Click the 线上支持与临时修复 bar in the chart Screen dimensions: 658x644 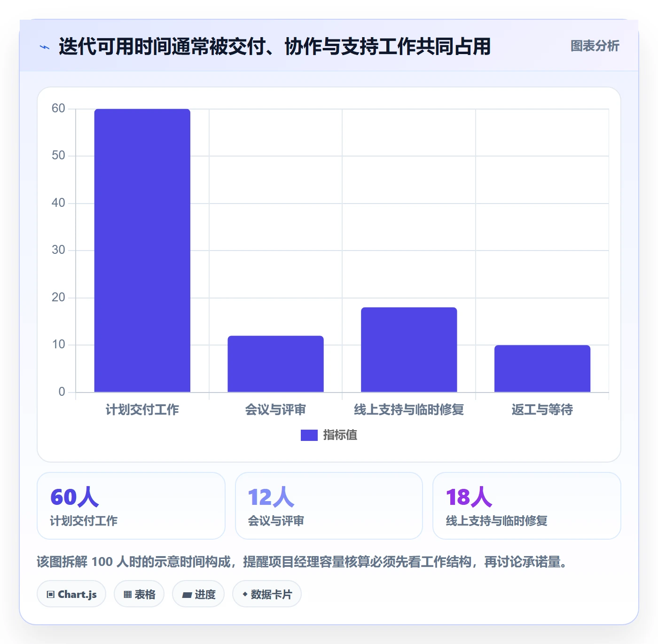pos(409,350)
